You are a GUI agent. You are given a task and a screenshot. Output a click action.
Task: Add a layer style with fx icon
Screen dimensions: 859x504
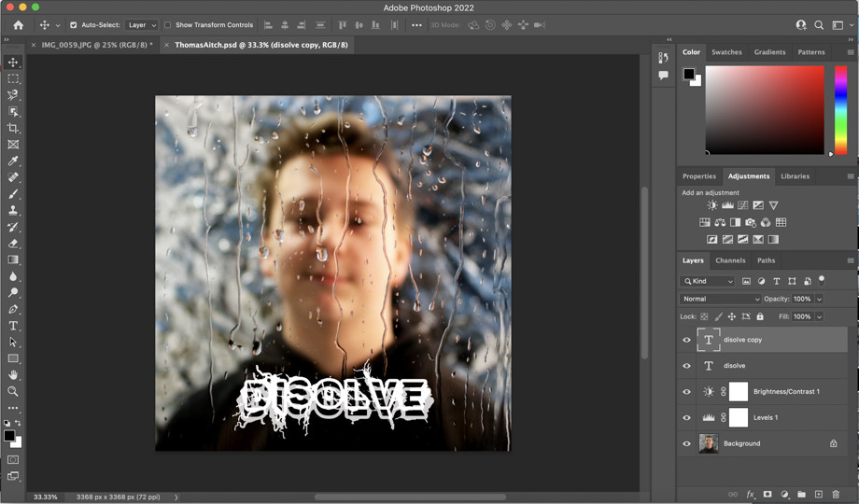point(750,494)
